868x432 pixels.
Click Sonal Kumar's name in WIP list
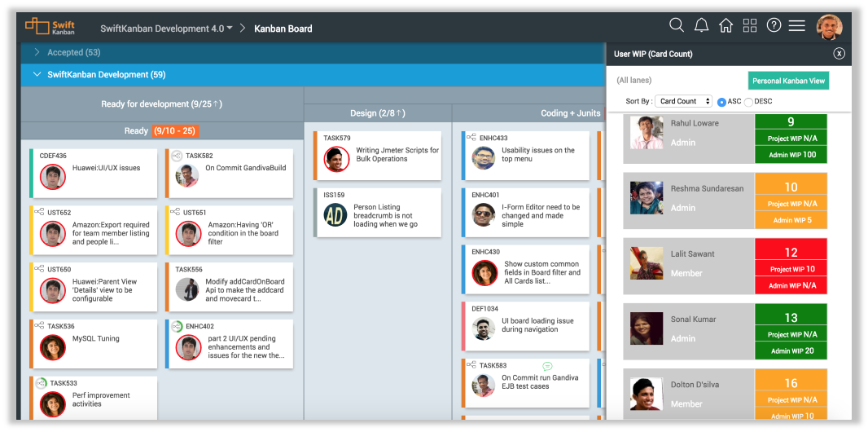tap(693, 319)
